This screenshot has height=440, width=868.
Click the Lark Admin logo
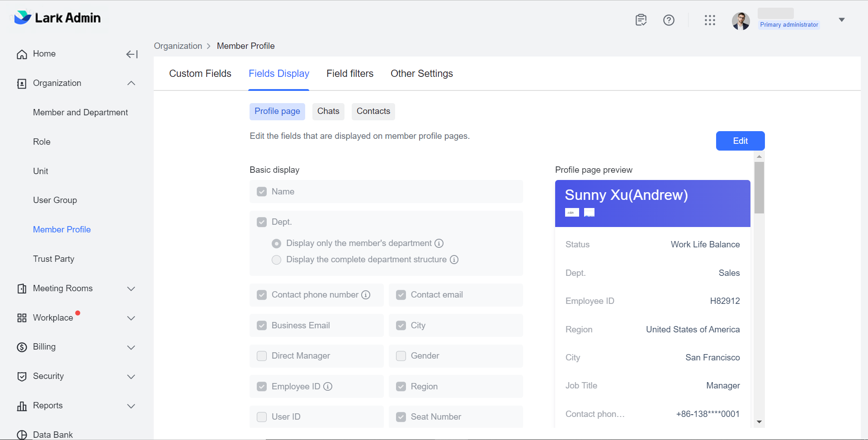tap(57, 18)
